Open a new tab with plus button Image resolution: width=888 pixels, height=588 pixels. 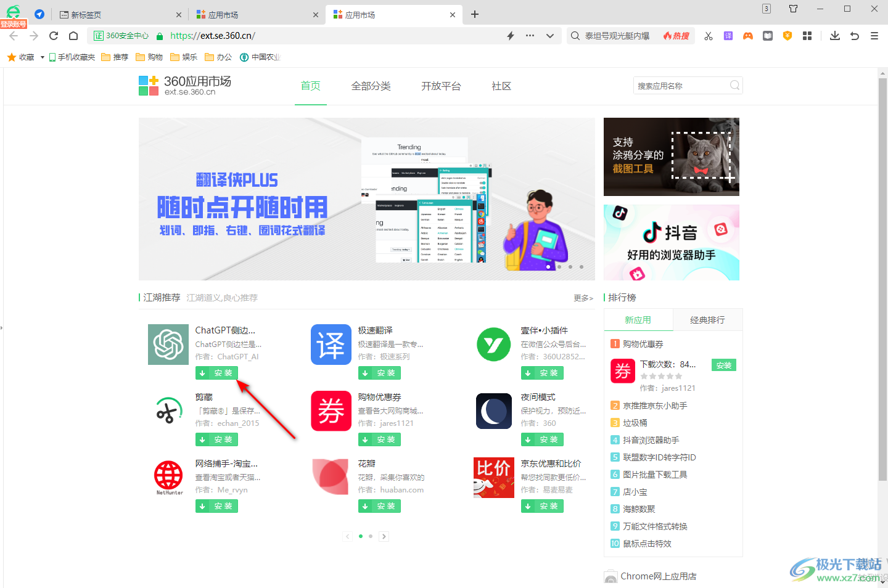tap(475, 14)
